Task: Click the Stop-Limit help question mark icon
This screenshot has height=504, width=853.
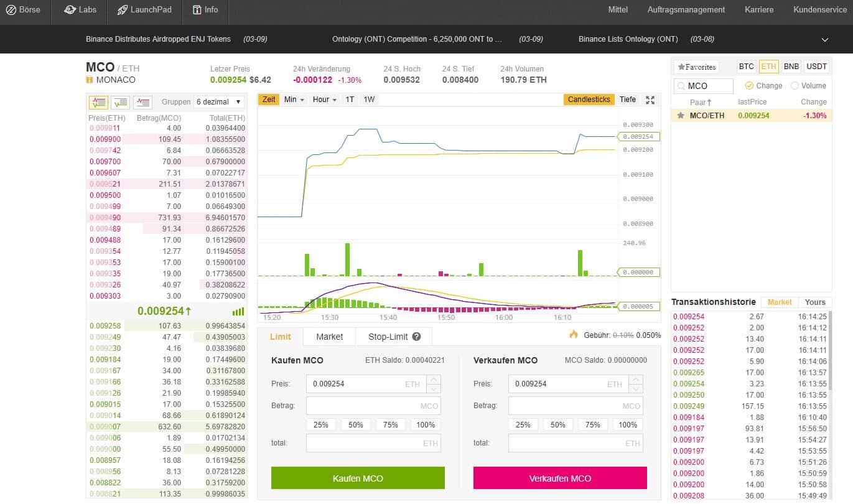Action: 416,337
